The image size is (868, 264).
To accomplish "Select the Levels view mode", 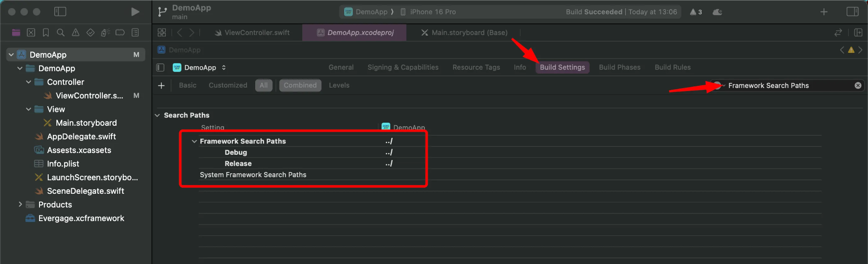I will point(339,85).
